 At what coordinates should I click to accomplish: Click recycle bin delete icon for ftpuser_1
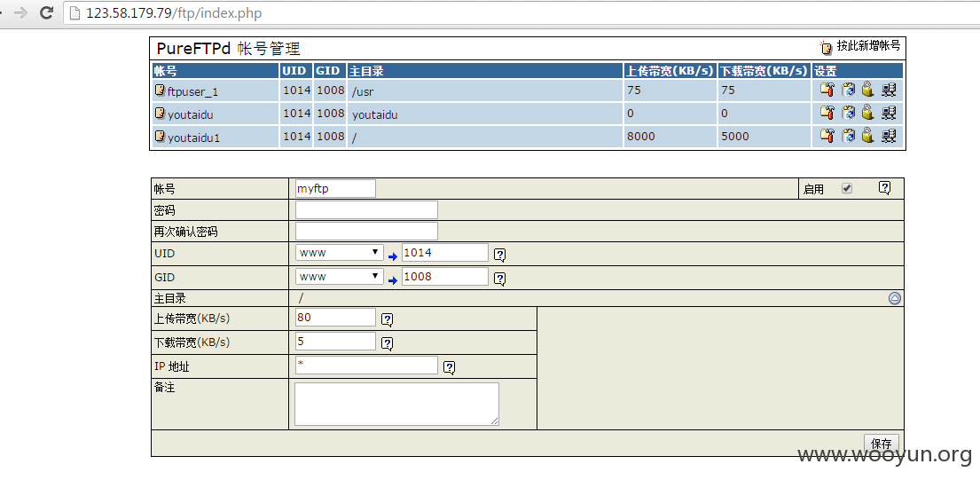848,90
